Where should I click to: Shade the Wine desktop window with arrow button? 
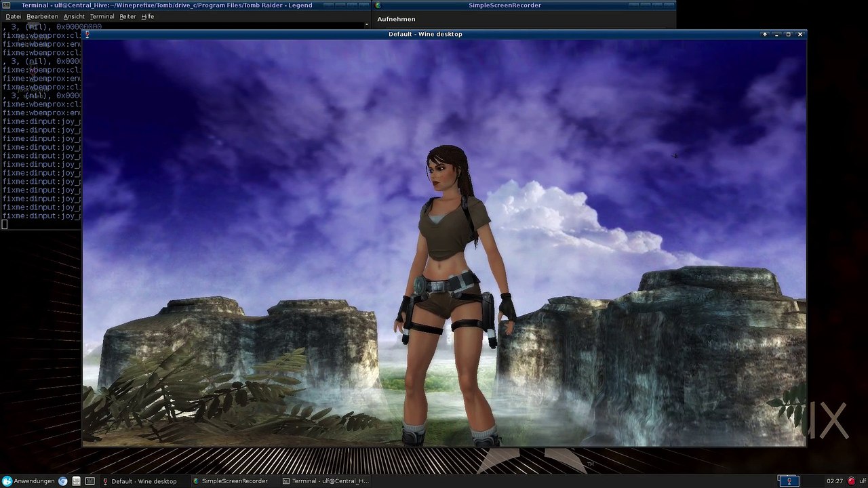pos(765,34)
